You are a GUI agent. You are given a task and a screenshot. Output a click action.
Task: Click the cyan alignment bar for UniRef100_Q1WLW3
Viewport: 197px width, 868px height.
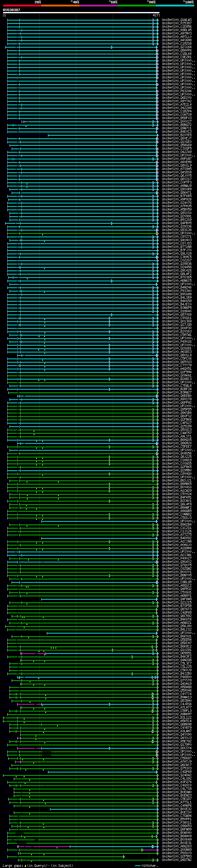click(81, 20)
